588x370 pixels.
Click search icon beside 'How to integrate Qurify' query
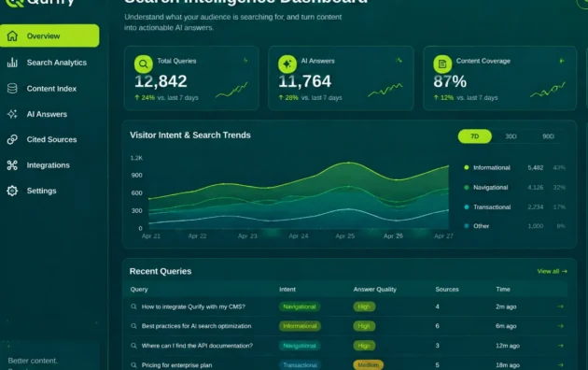(133, 306)
